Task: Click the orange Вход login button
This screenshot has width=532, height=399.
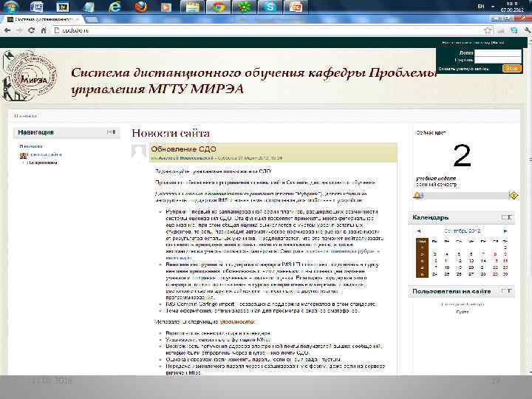Action: 511,68
